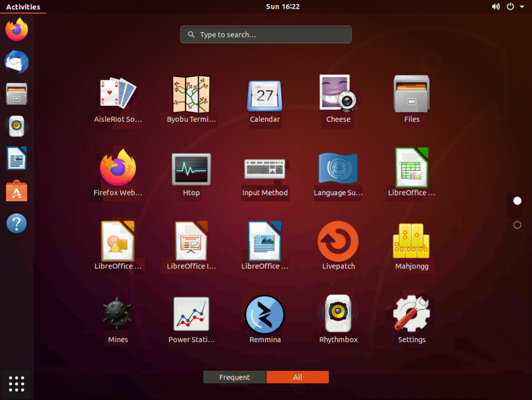Toggle the Show Applications grid in dock
This screenshot has height=400, width=532.
click(x=17, y=384)
